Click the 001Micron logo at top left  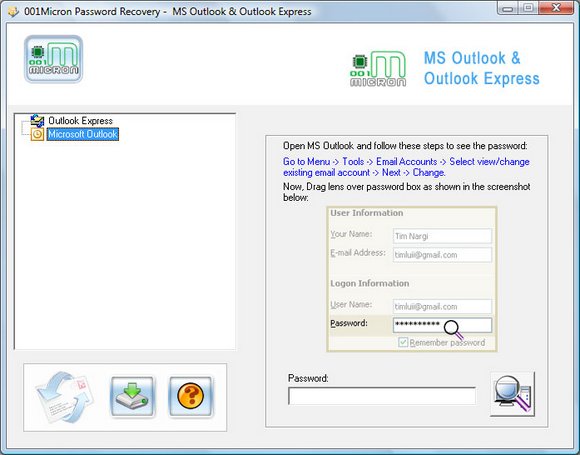click(54, 59)
